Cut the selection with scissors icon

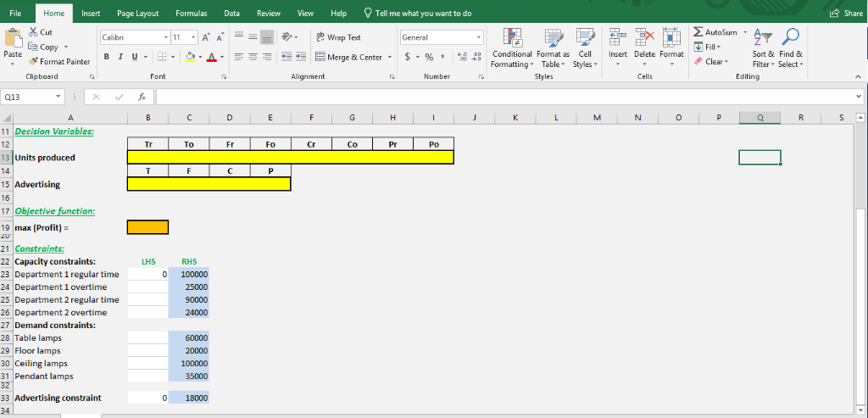coord(41,33)
